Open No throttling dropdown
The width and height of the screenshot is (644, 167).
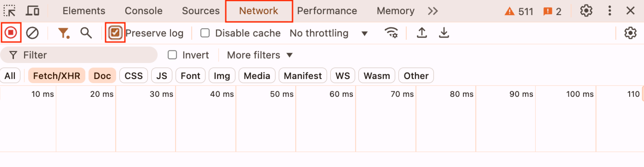click(328, 33)
